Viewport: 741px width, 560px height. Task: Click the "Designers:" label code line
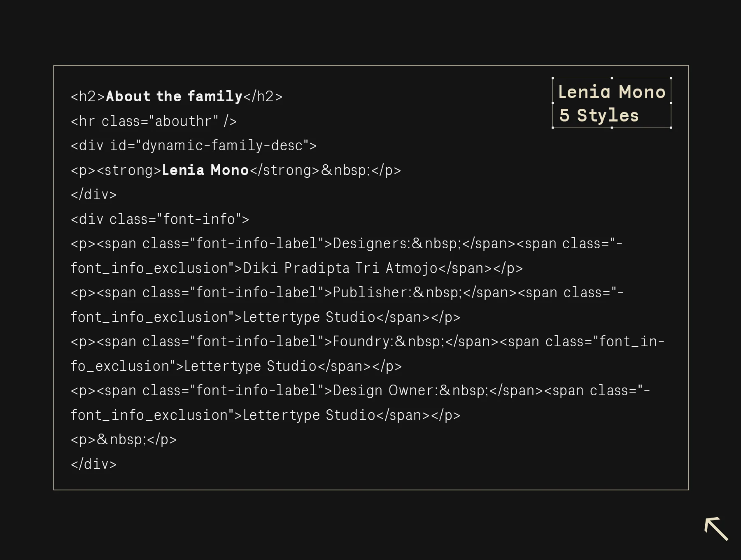coord(347,243)
